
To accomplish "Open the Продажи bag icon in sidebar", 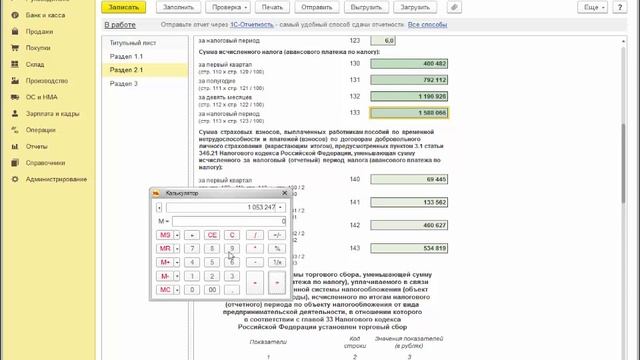I will (x=15, y=31).
